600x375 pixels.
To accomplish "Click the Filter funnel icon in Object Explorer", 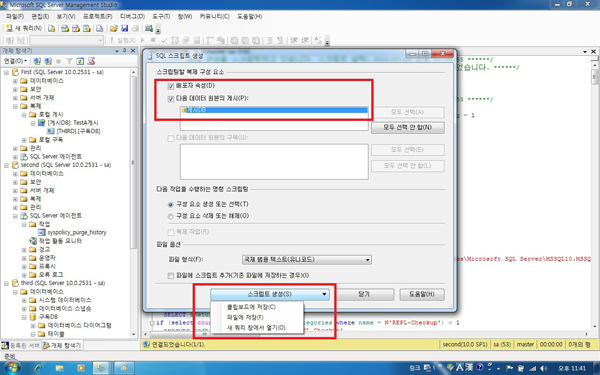I will pyautogui.click(x=69, y=61).
